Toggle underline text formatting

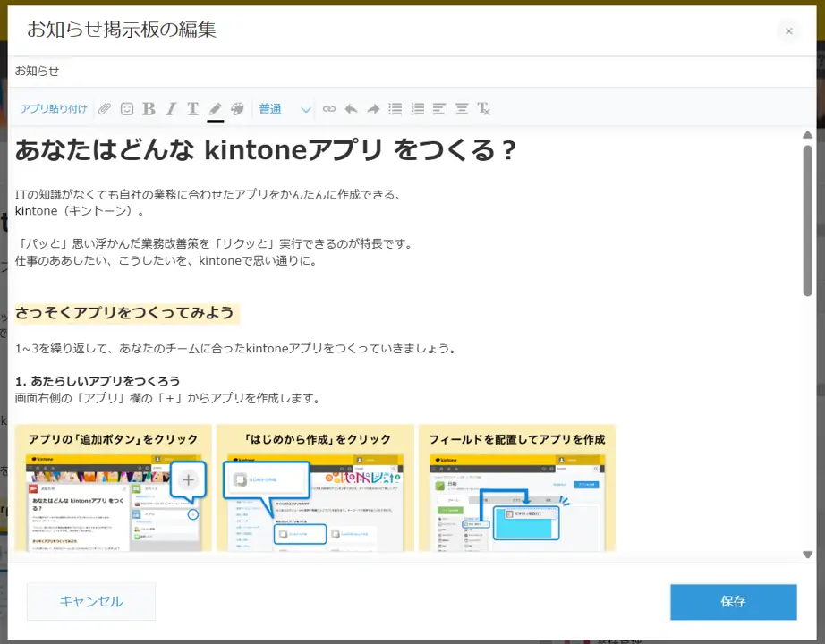coord(192,109)
